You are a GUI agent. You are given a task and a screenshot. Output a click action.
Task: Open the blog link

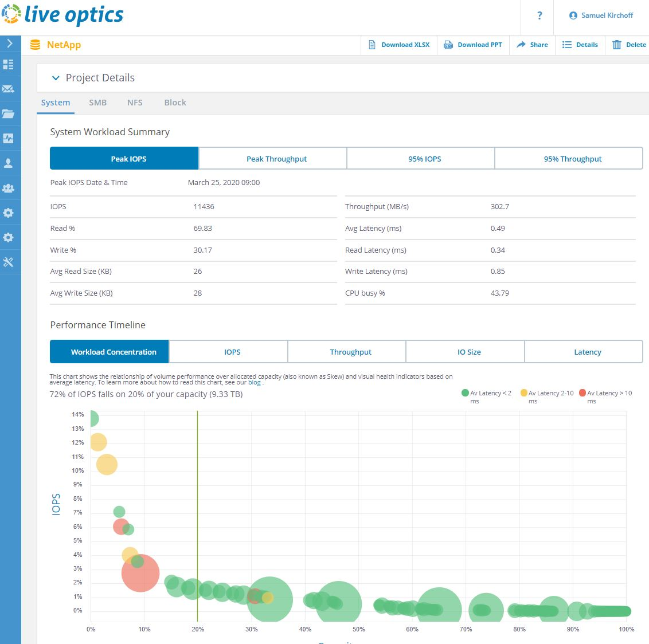click(254, 382)
